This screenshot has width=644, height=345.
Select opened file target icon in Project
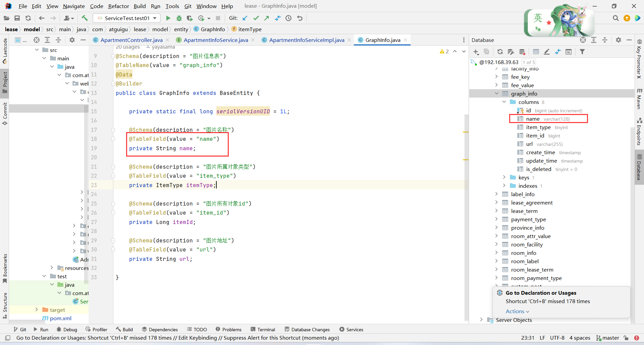click(37, 40)
